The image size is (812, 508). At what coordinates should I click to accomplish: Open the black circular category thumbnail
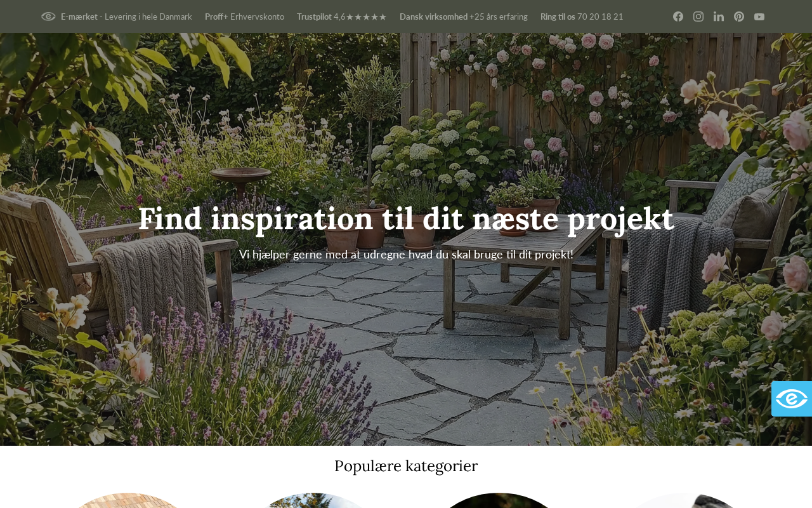coord(499,500)
